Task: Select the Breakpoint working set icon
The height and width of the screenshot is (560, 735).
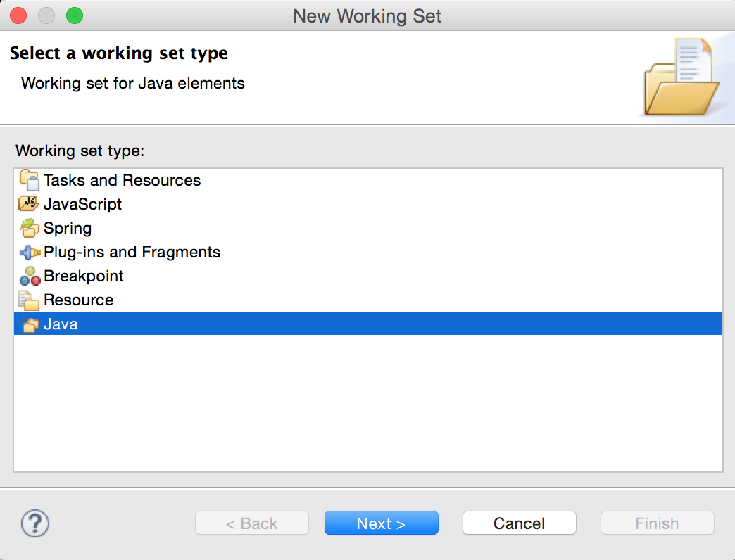Action: pos(28,276)
